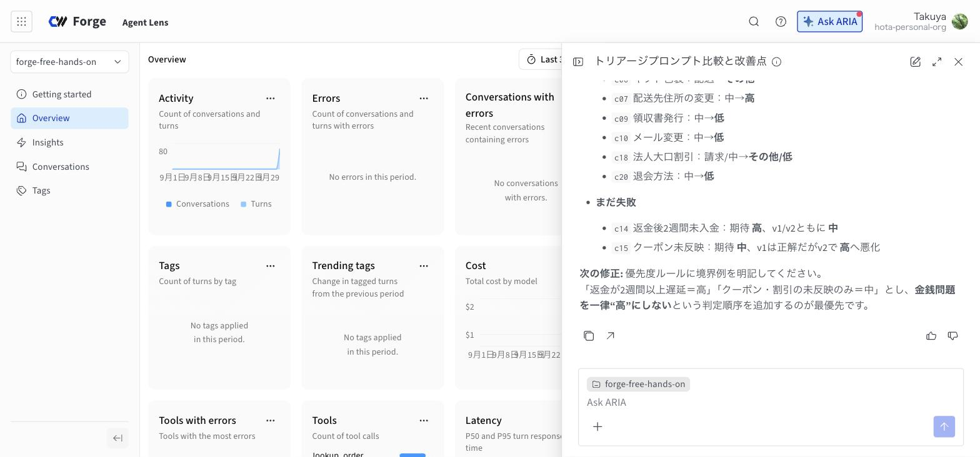Screen dimensions: 980x457
Task: Click the forge-free-hands-on context chip
Action: 638,385
